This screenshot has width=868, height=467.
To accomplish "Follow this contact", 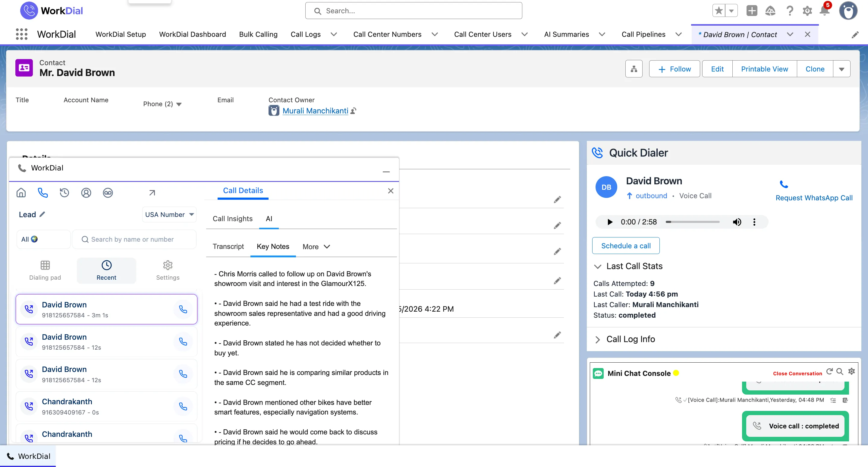I will tap(674, 69).
